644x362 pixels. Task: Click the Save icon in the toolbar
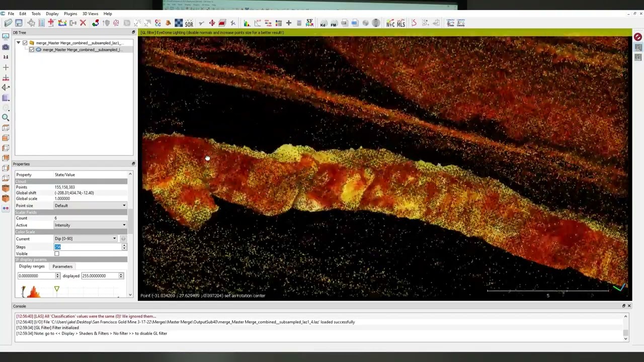19,23
